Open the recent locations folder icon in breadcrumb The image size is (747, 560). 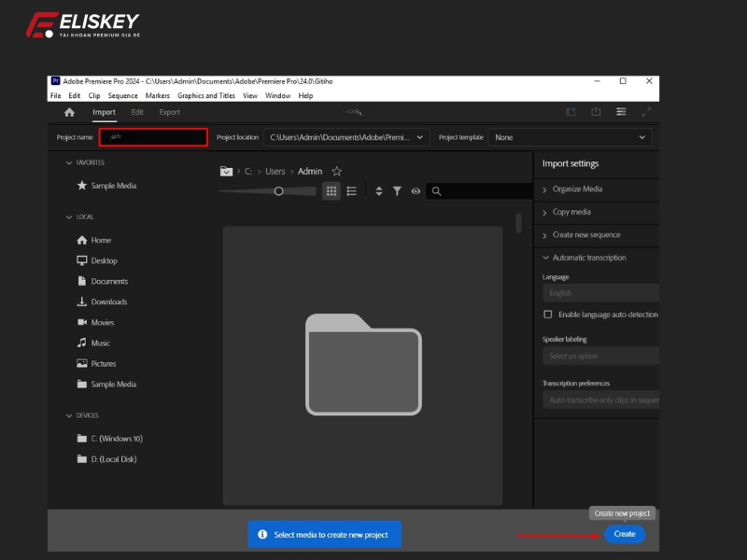(226, 171)
